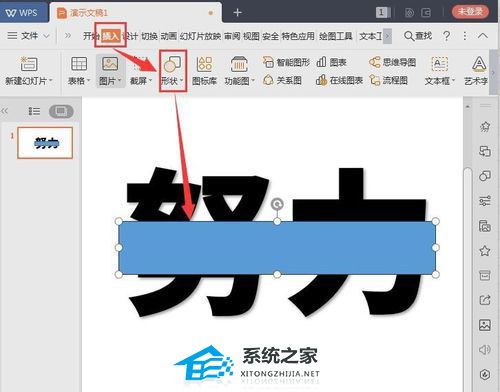Screen dimensions: 500x392
Task: Click the speaker audio icon in right sidebar
Action: [485, 349]
